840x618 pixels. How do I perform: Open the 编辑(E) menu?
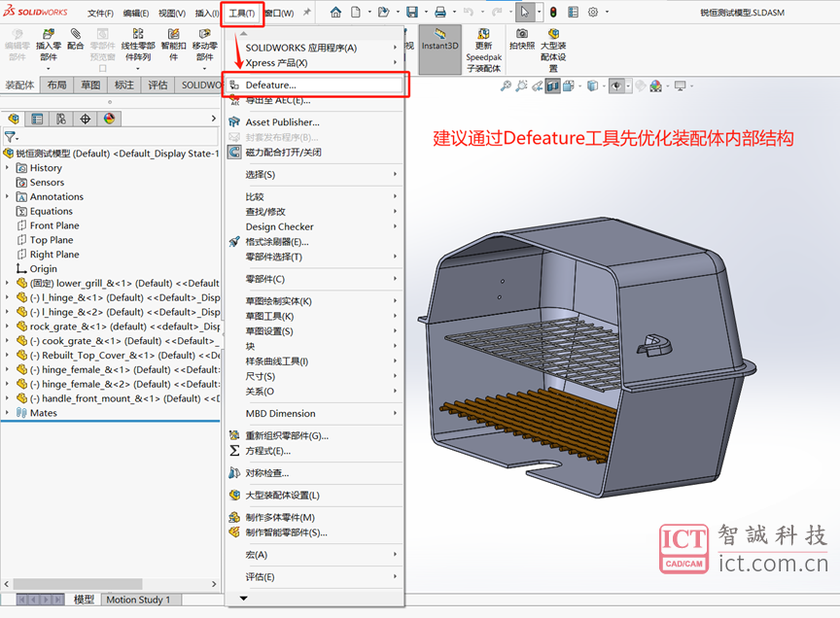(x=136, y=13)
